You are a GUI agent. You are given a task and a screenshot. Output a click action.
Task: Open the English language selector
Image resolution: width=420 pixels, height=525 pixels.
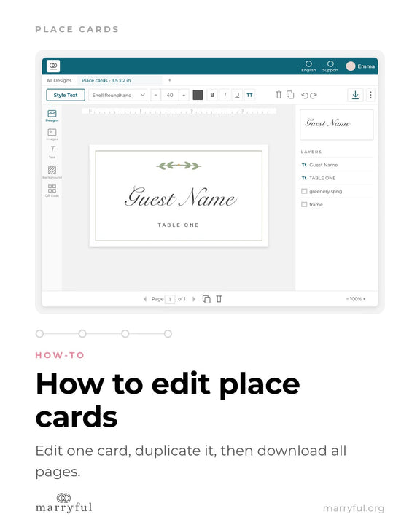coord(308,66)
